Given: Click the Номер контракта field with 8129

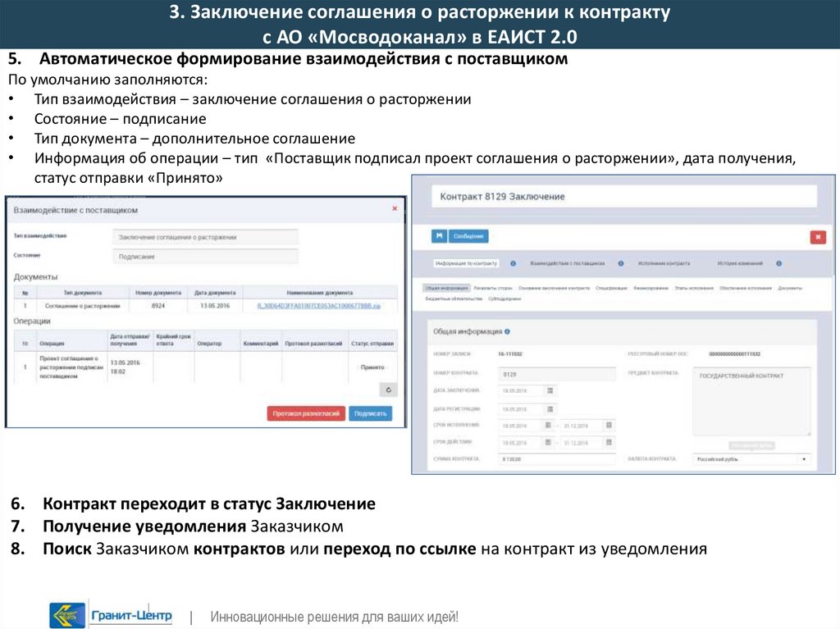Looking at the screenshot, I should pos(557,374).
